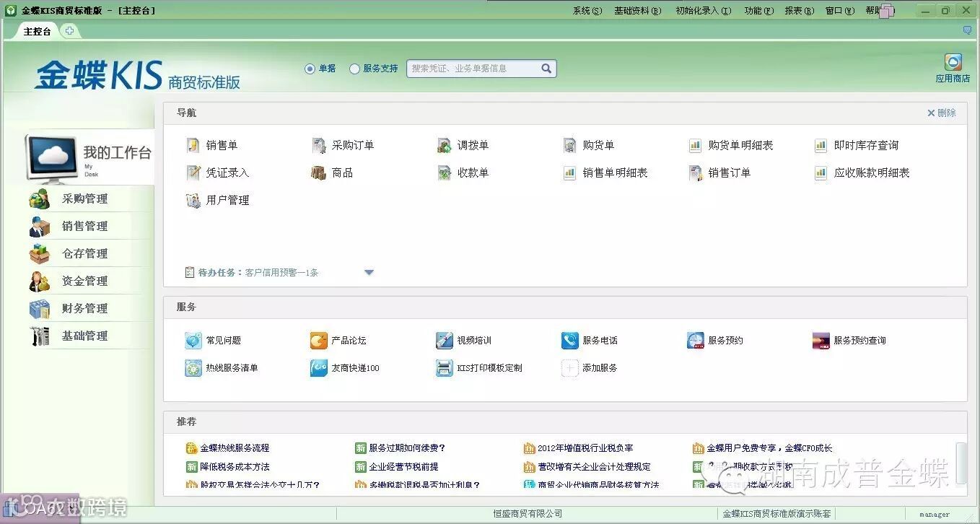Viewport: 980px width, 524px height.
Task: Open the 2012年增值税行业税负率 link
Action: (x=585, y=448)
